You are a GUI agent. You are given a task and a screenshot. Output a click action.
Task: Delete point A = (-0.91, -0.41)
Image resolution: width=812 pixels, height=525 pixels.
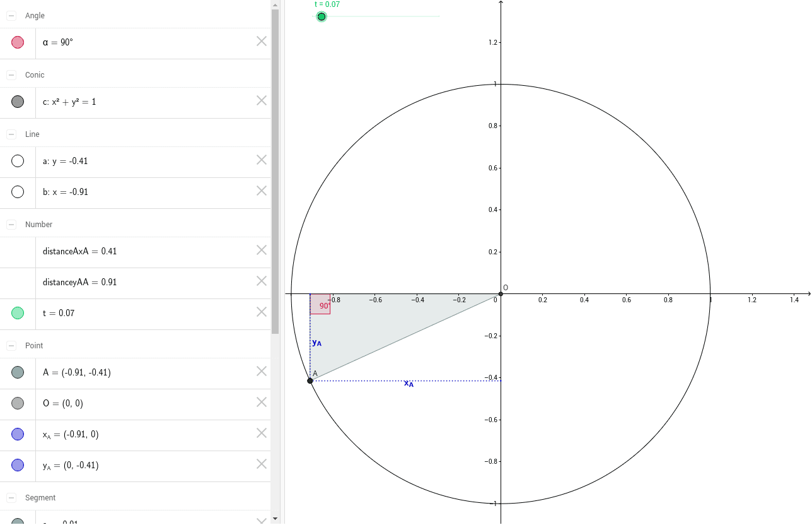click(262, 371)
